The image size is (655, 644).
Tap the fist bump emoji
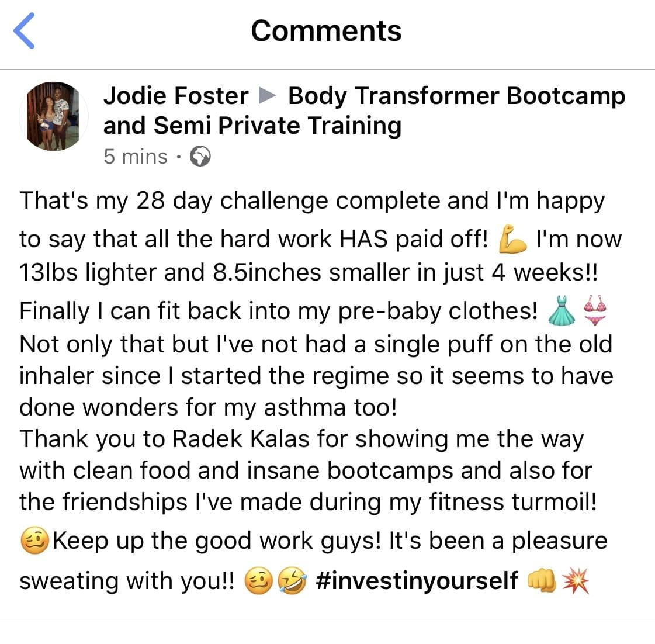coord(541,581)
